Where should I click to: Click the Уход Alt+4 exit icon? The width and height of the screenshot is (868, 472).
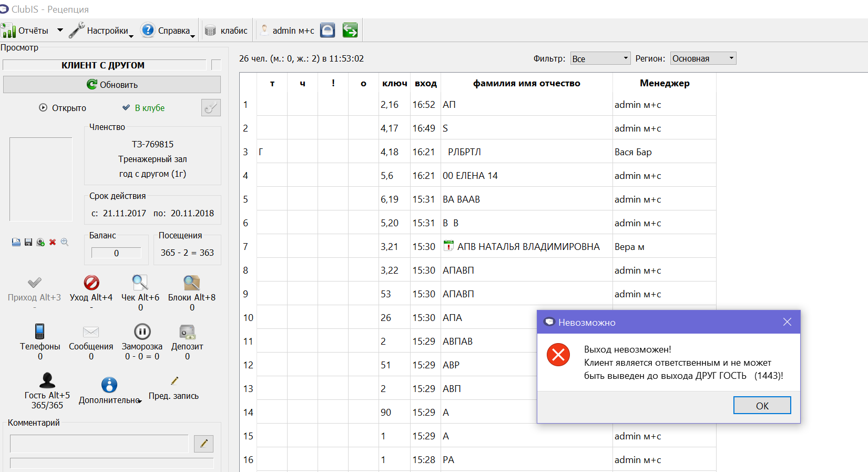(91, 283)
